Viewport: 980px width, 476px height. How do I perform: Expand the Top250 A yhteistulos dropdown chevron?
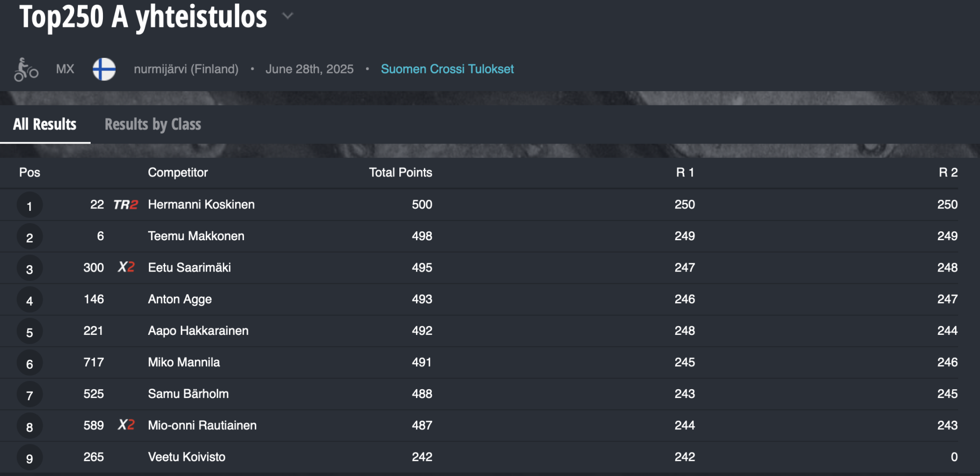click(x=288, y=16)
